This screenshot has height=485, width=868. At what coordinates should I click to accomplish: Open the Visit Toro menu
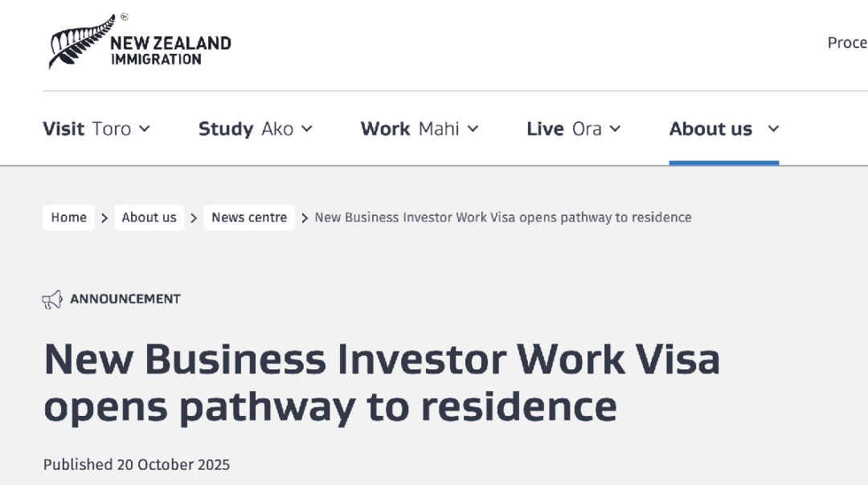[x=87, y=128]
